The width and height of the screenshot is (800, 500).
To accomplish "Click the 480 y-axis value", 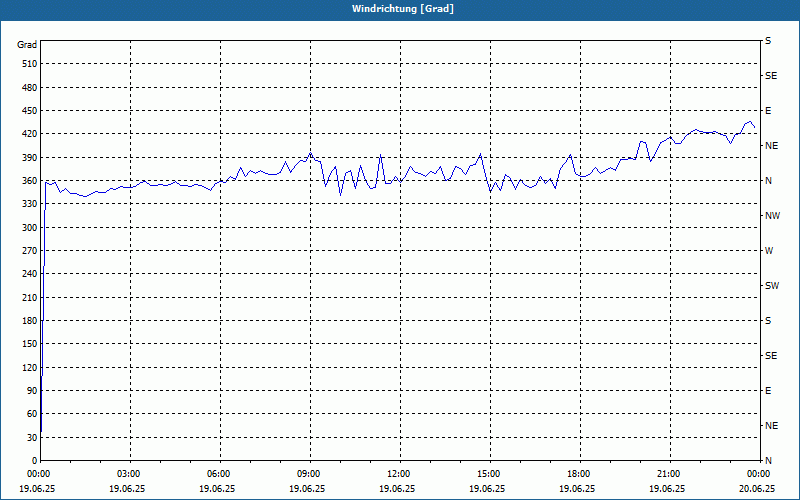I will pyautogui.click(x=30, y=87).
